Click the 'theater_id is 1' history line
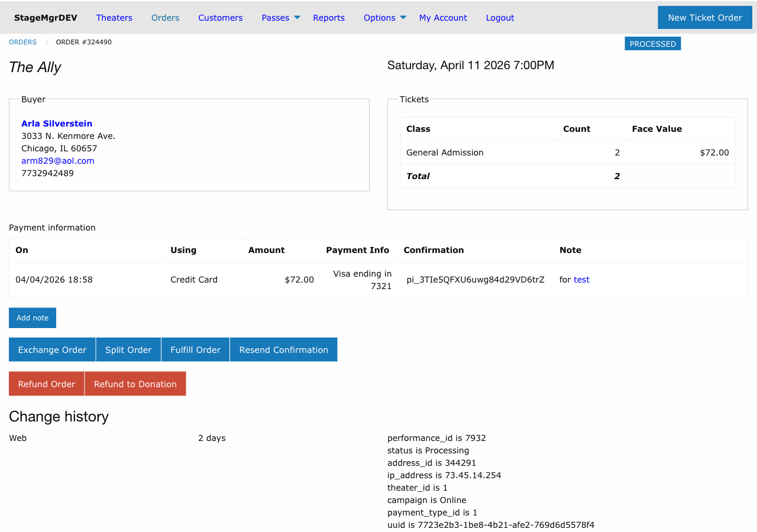This screenshot has width=757, height=532. point(418,488)
